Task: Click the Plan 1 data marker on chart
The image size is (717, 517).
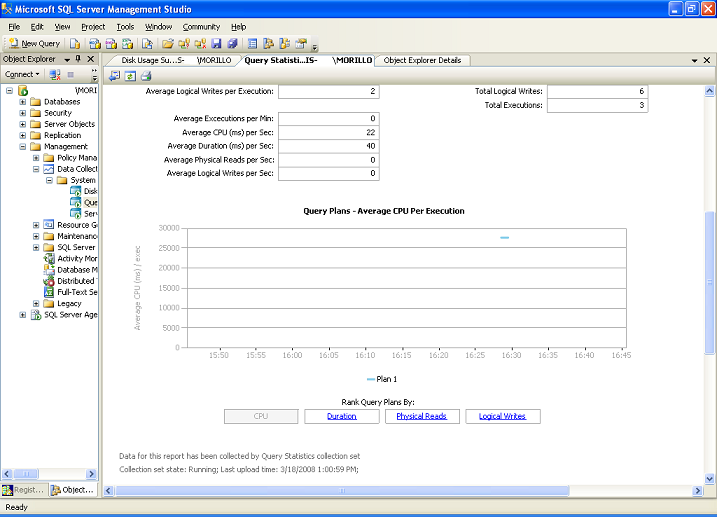Action: [504, 238]
